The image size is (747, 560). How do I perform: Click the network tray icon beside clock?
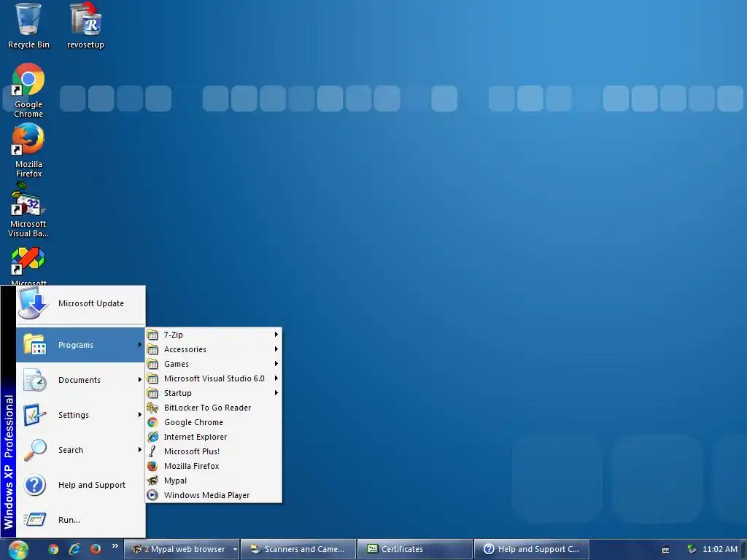point(692,549)
